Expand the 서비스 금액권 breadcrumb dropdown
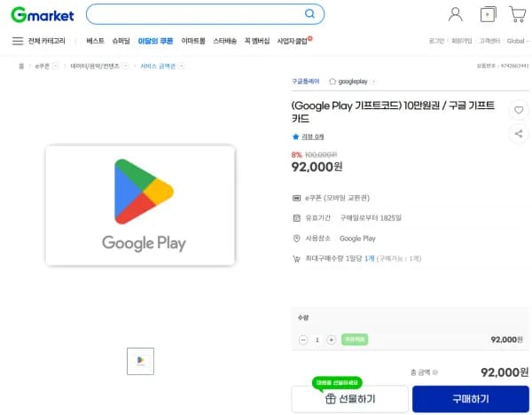This screenshot has height=415, width=532. (182, 66)
